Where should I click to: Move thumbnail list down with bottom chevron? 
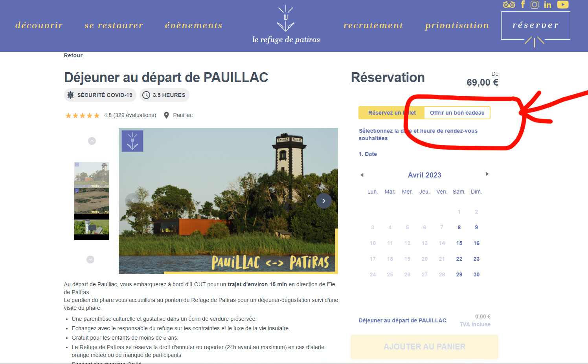[90, 260]
